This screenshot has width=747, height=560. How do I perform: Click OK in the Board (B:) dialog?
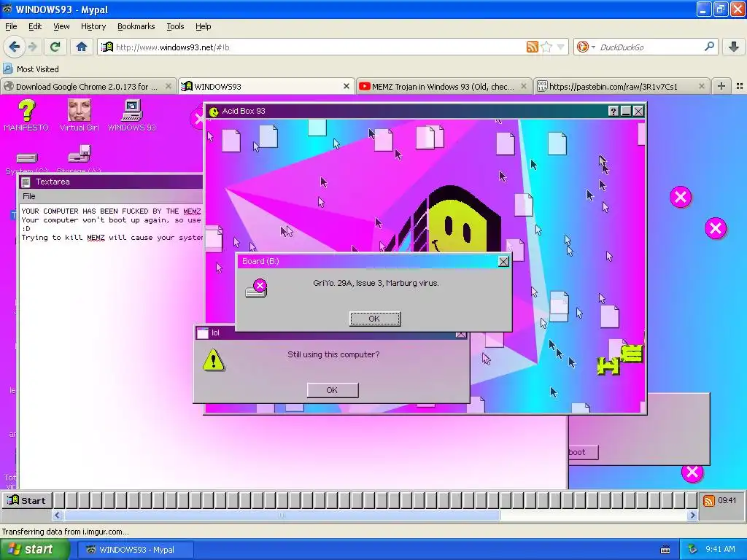coord(374,319)
